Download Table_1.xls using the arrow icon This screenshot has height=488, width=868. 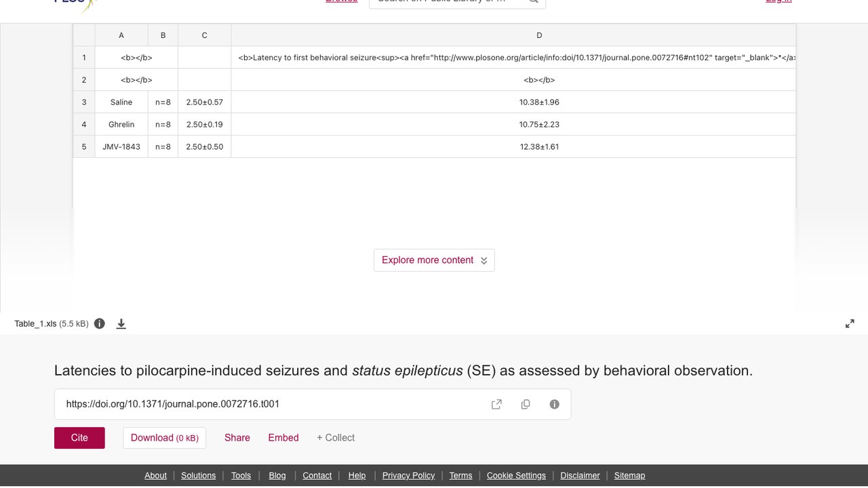click(x=121, y=323)
